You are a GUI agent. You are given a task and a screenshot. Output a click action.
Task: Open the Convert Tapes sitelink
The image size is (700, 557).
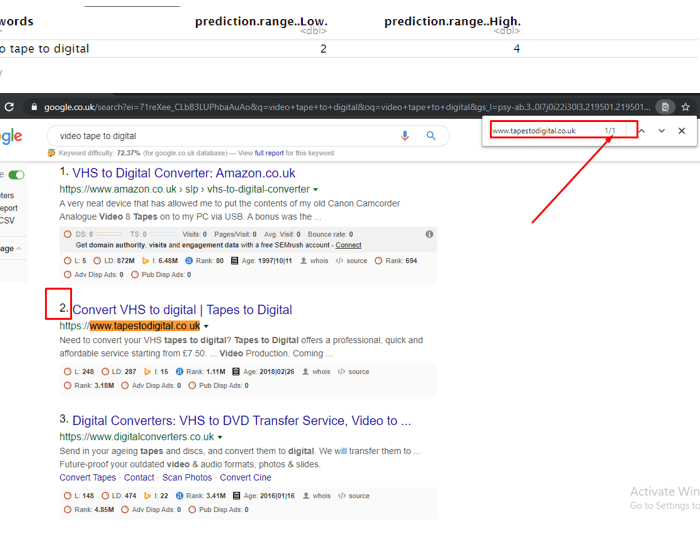tap(88, 478)
